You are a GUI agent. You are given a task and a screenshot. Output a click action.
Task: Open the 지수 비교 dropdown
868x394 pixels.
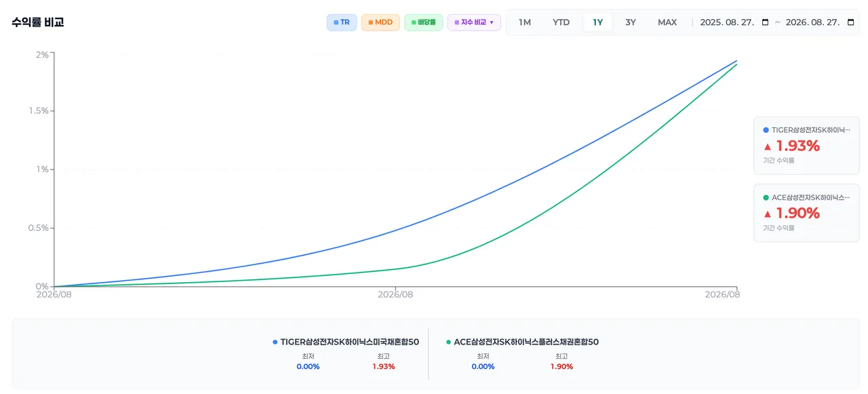474,22
